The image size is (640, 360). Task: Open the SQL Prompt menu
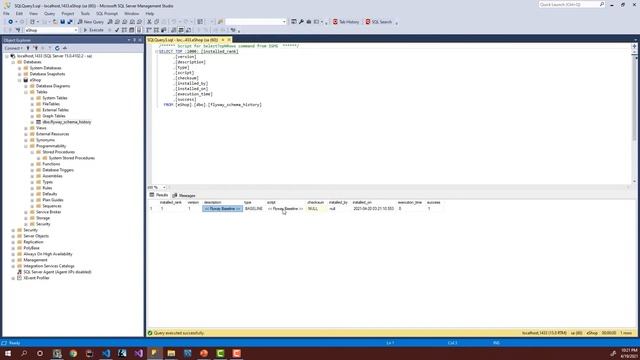click(x=107, y=13)
